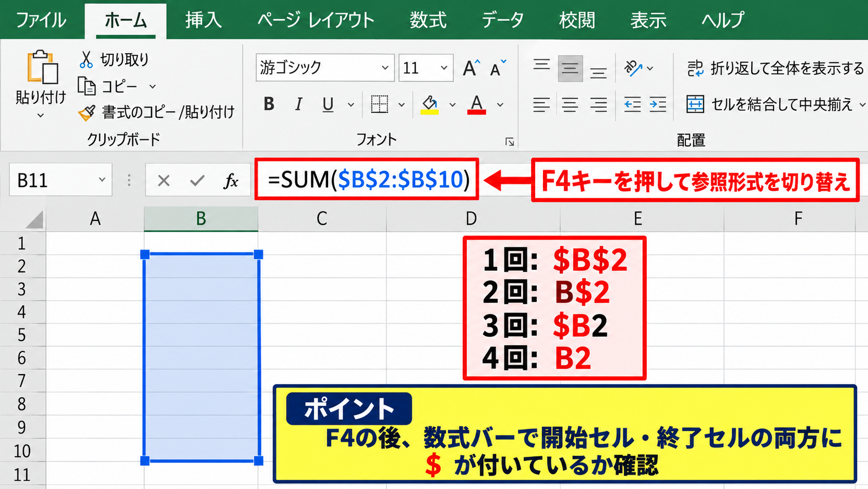
Task: Open the ファイル tab
Action: click(x=41, y=20)
